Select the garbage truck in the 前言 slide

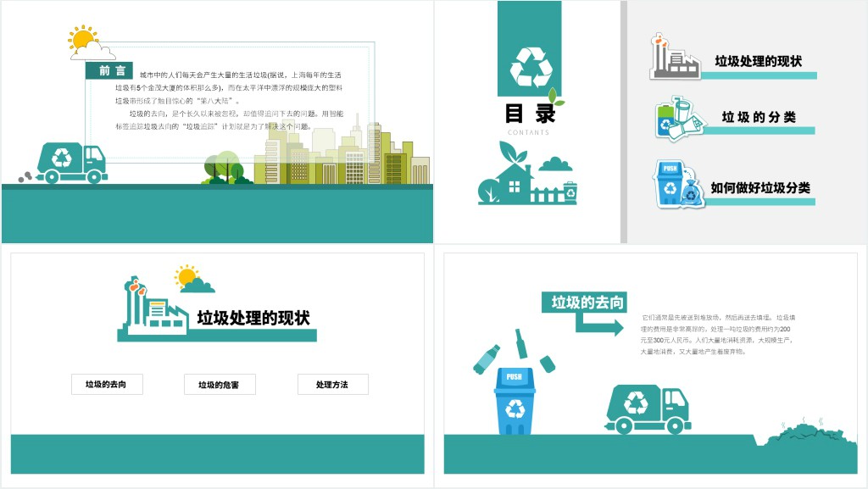[71, 163]
